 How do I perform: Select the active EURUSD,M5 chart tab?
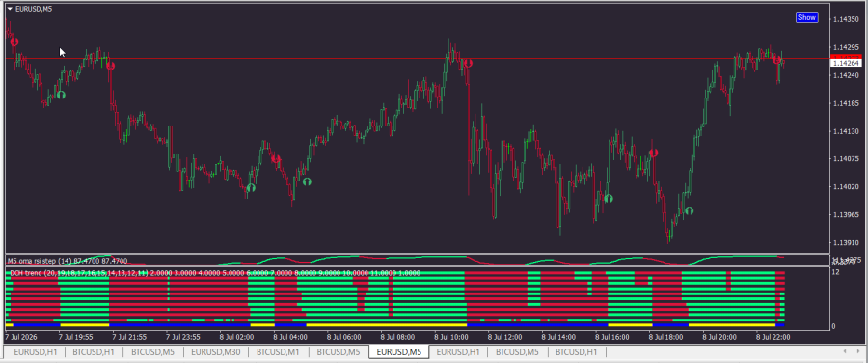tap(398, 352)
